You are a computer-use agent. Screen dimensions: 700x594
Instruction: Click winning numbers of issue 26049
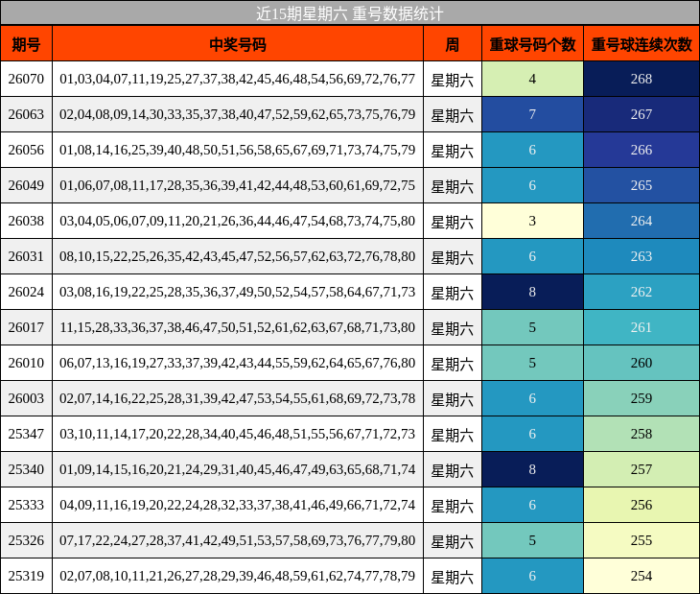pos(238,185)
